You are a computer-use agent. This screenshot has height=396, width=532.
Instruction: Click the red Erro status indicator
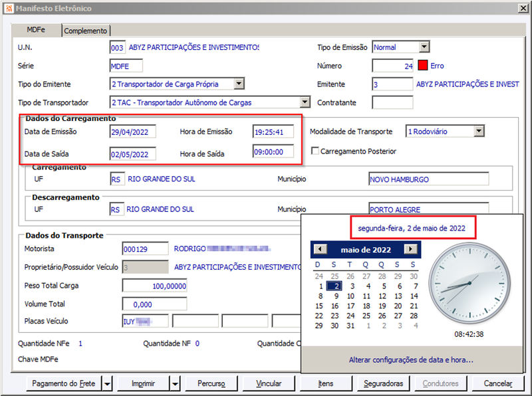(423, 65)
